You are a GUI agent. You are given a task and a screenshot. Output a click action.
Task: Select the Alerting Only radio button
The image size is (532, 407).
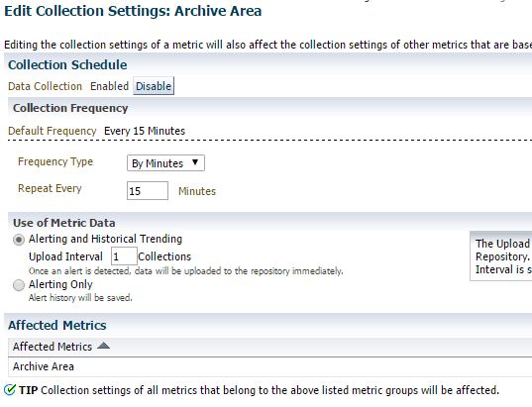pyautogui.click(x=19, y=285)
